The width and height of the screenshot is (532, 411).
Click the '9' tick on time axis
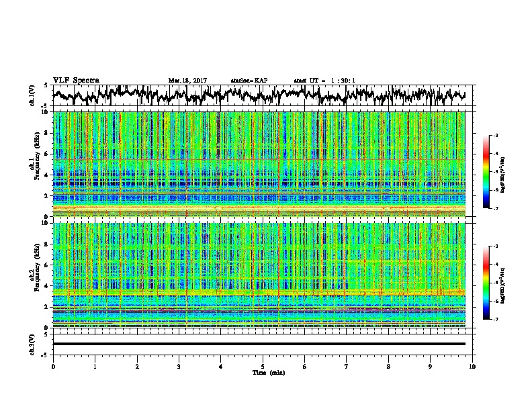430,367
